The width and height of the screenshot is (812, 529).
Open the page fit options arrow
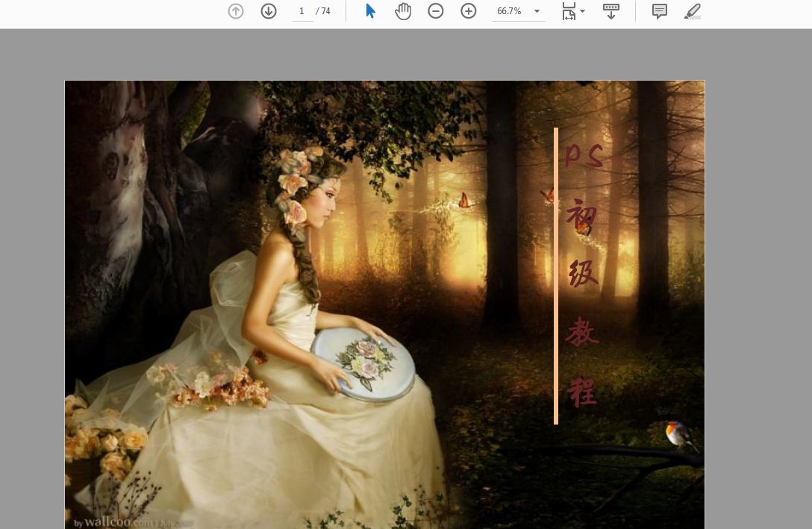(x=583, y=11)
